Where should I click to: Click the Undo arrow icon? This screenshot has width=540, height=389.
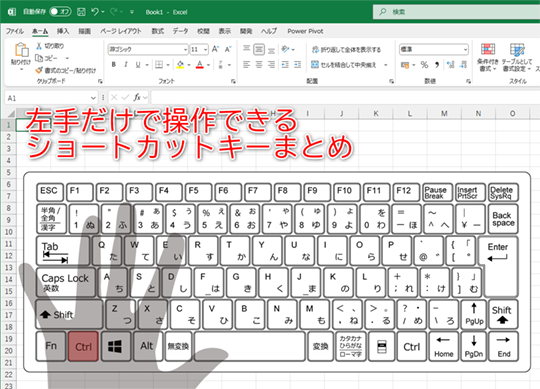(95, 12)
